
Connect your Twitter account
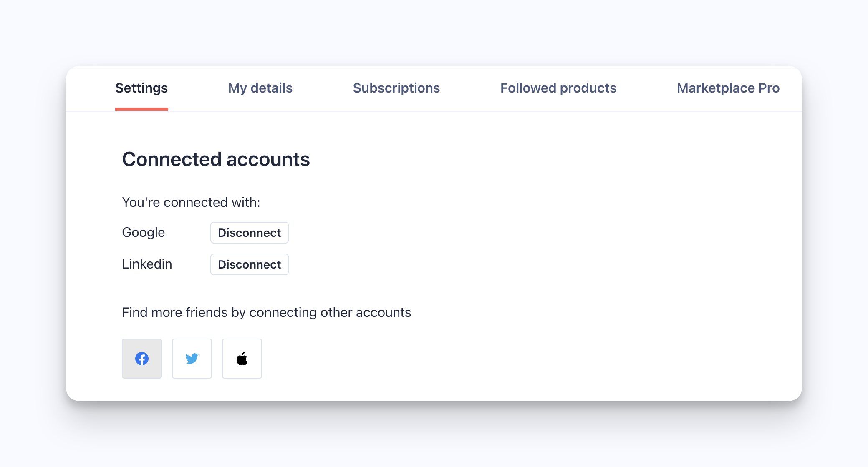pos(192,359)
